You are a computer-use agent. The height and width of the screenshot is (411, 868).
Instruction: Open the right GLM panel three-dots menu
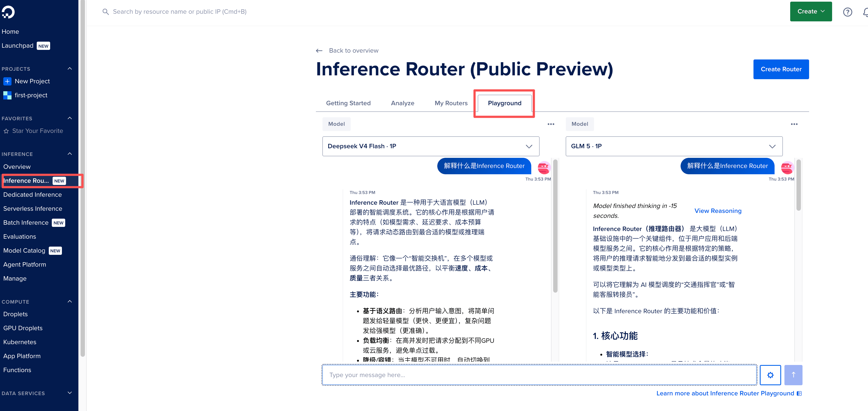tap(794, 124)
